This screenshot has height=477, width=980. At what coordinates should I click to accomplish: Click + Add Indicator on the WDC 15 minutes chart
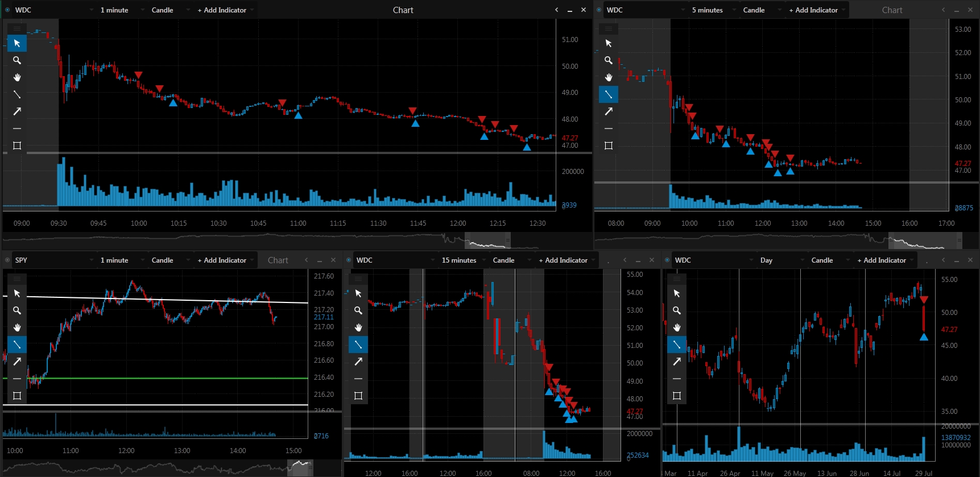click(566, 260)
